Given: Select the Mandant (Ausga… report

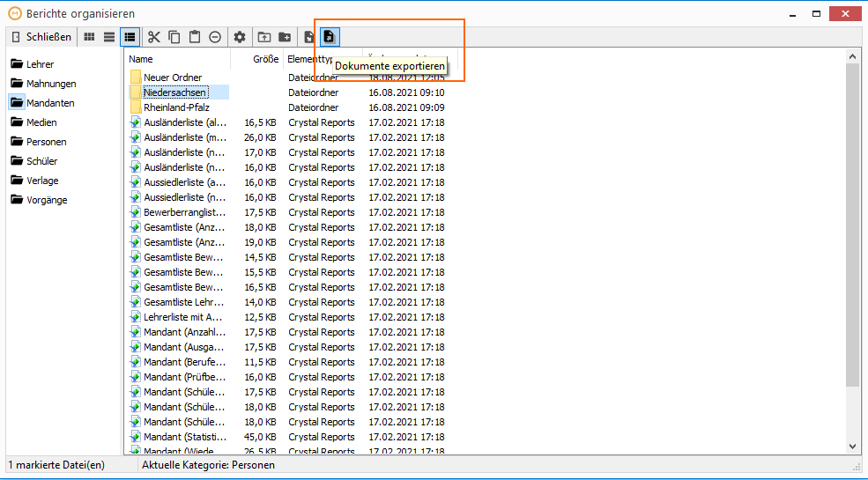Looking at the screenshot, I should click(x=184, y=347).
